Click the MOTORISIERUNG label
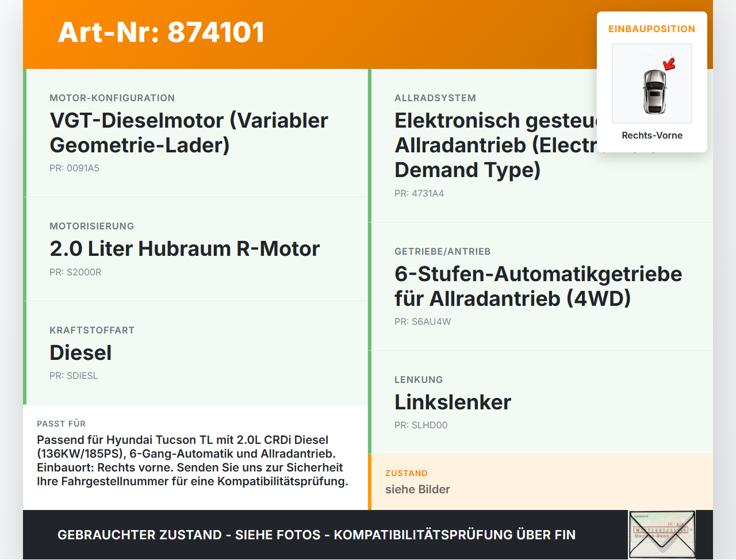The height and width of the screenshot is (560, 736). (x=92, y=226)
